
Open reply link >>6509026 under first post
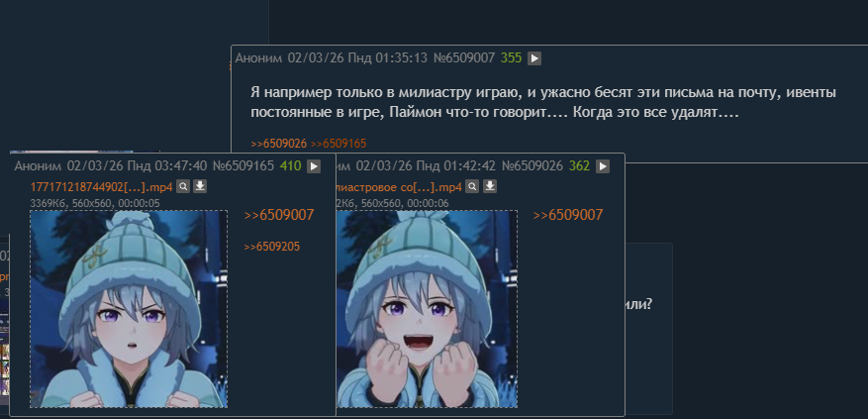278,144
